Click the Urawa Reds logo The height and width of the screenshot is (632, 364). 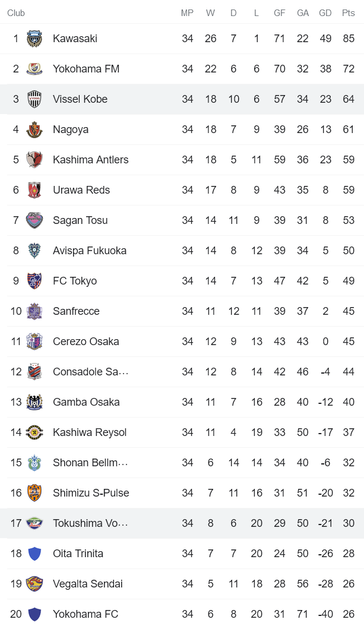coord(36,189)
